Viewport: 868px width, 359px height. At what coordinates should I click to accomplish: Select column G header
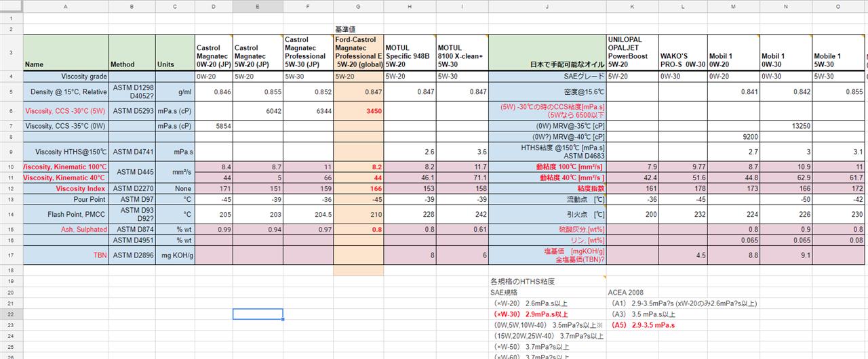click(358, 6)
